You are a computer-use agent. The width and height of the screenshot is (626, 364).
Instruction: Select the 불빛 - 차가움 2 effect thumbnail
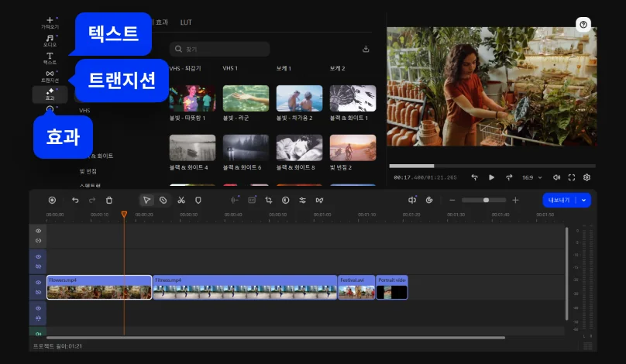point(299,98)
